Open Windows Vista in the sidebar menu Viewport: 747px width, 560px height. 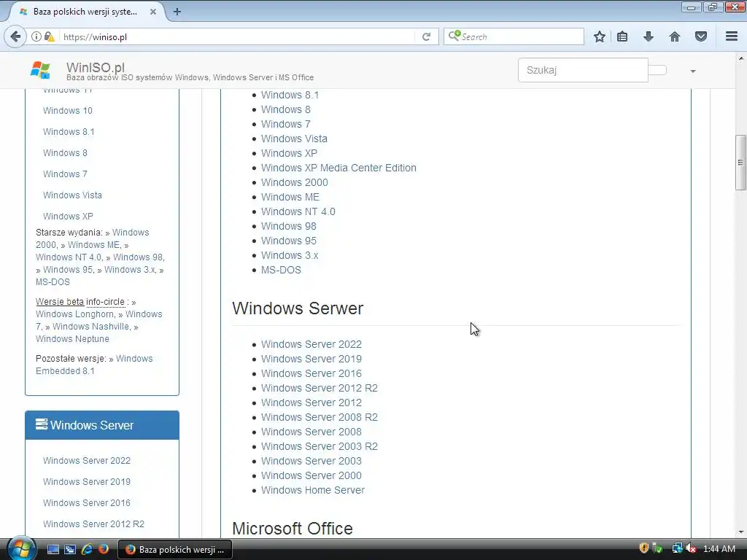tap(72, 195)
